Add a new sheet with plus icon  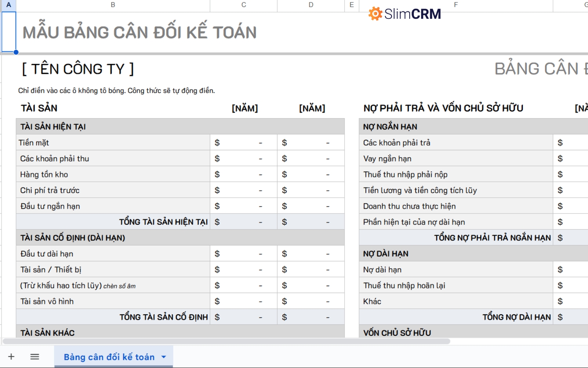click(11, 357)
